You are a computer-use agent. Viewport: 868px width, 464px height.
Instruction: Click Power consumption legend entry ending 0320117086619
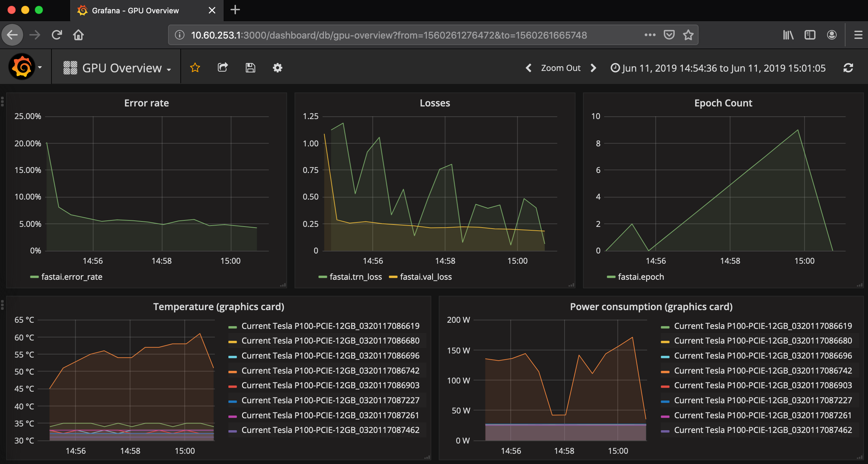[763, 326]
